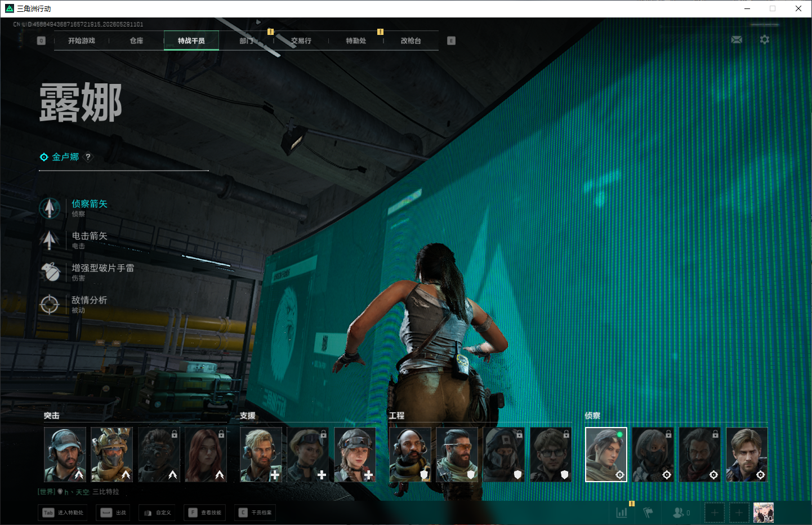
Task: Open the friends list icon
Action: pos(680,513)
